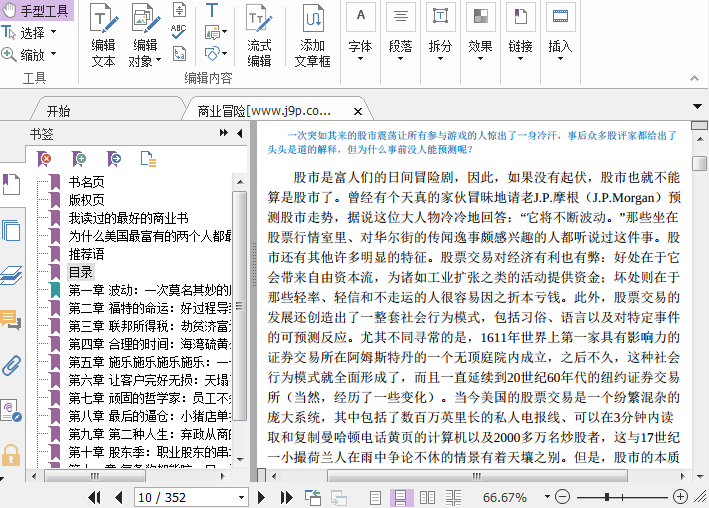Switch to the 开始 tab
709x508 pixels.
point(58,111)
